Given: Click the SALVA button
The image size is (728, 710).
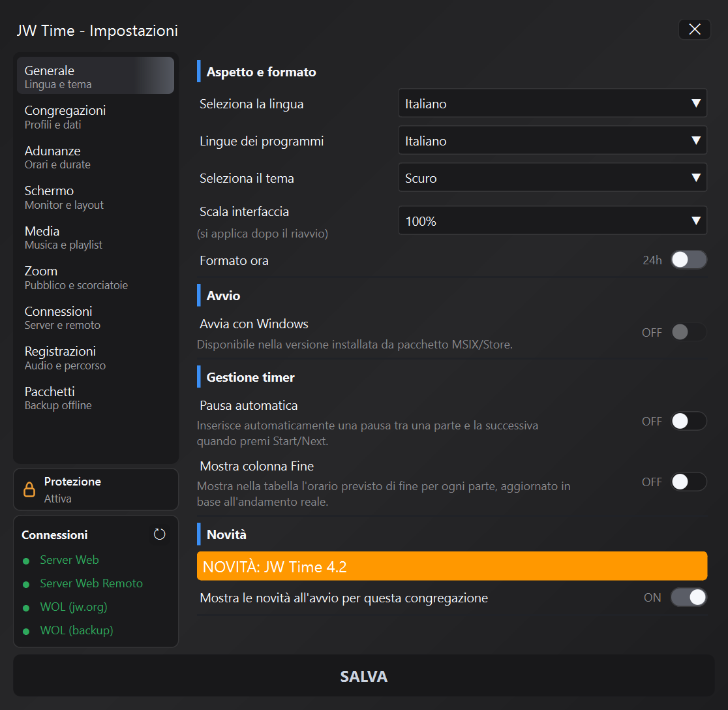Looking at the screenshot, I should [x=363, y=675].
